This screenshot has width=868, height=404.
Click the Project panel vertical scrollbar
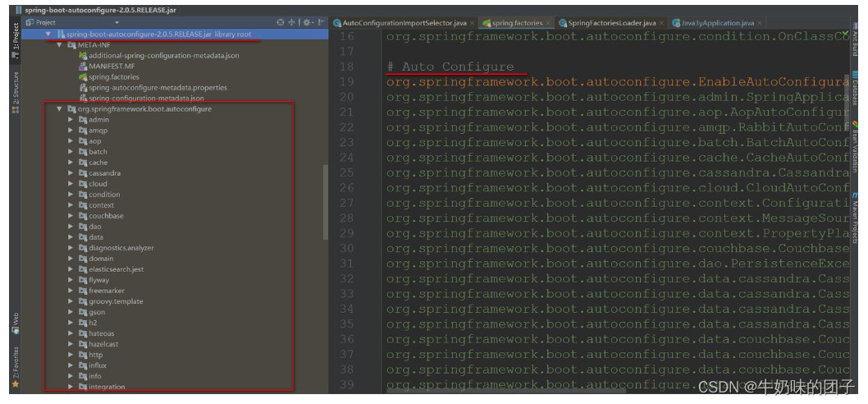point(325,201)
